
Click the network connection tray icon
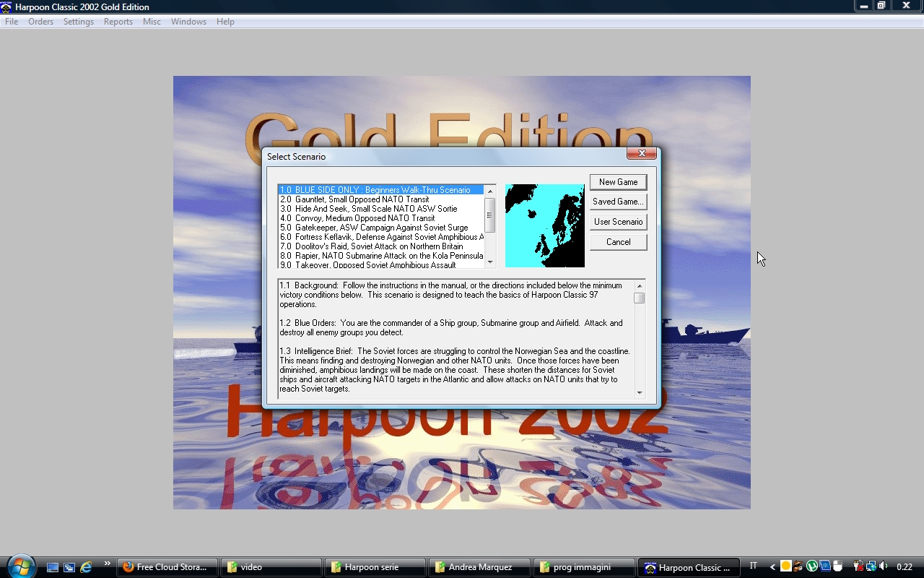pyautogui.click(x=871, y=567)
